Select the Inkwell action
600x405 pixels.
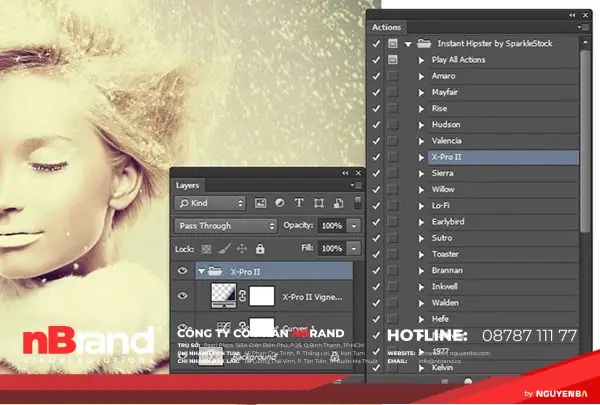[503, 286]
